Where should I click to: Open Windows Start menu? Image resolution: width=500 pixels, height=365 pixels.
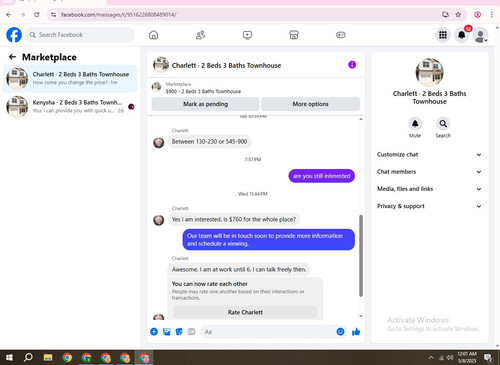[x=9, y=358]
